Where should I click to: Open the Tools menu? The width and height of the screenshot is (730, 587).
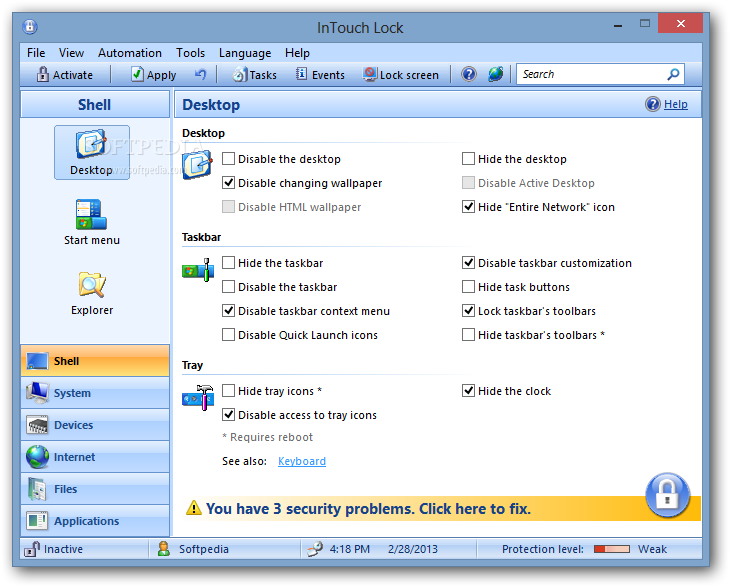[x=190, y=53]
